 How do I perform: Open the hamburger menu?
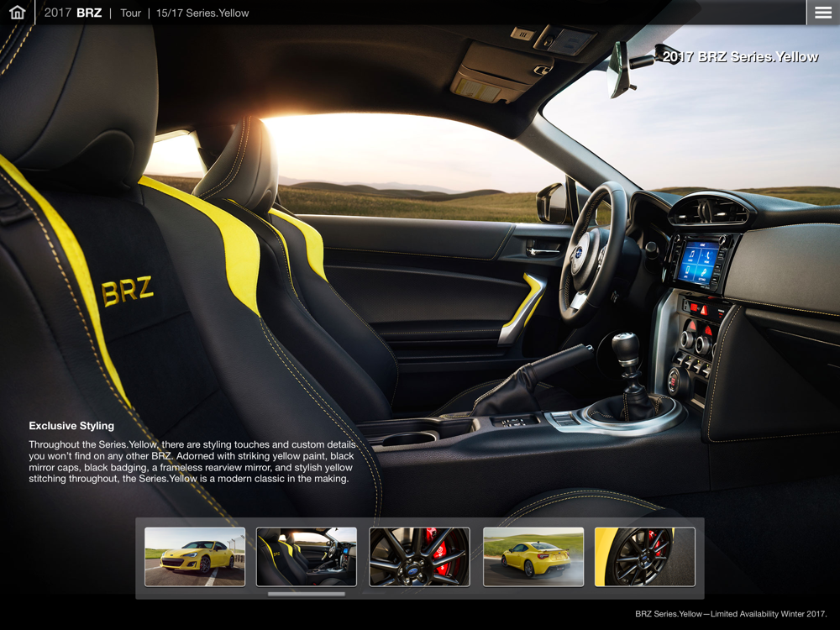pyautogui.click(x=823, y=13)
